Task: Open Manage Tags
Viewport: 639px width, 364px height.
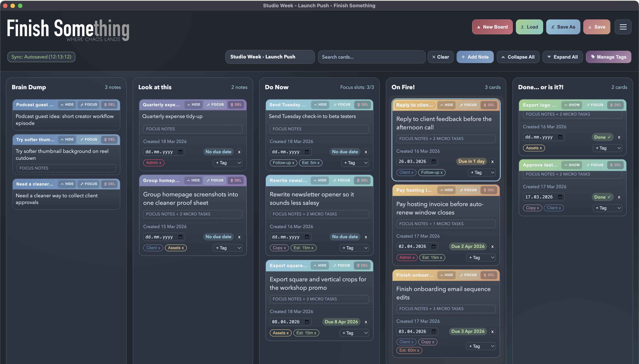Action: click(609, 57)
